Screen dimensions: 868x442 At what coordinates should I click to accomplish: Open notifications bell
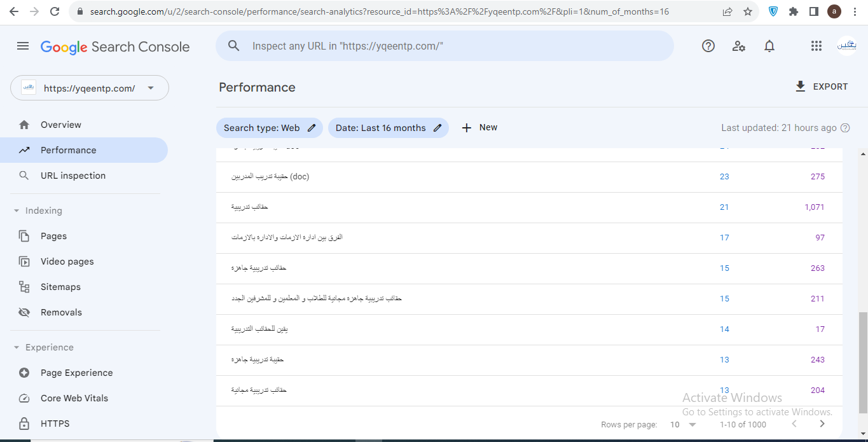tap(769, 46)
